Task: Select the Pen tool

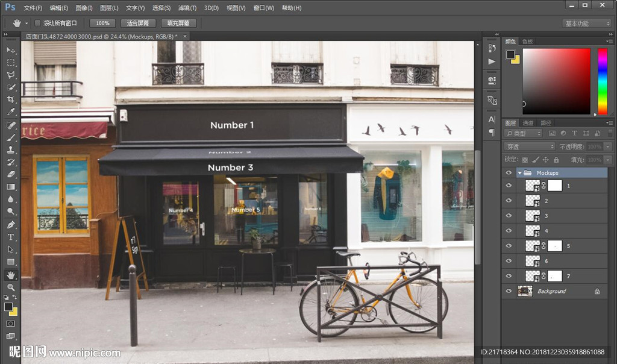Action: pyautogui.click(x=11, y=224)
